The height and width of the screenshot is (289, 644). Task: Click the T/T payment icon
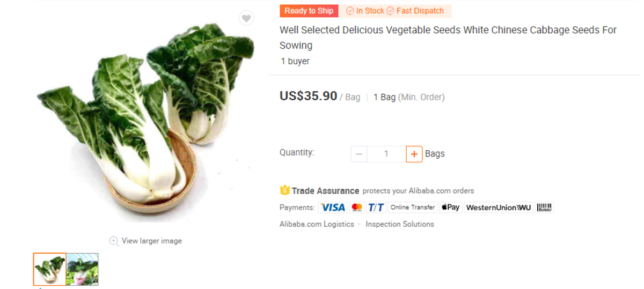click(376, 208)
